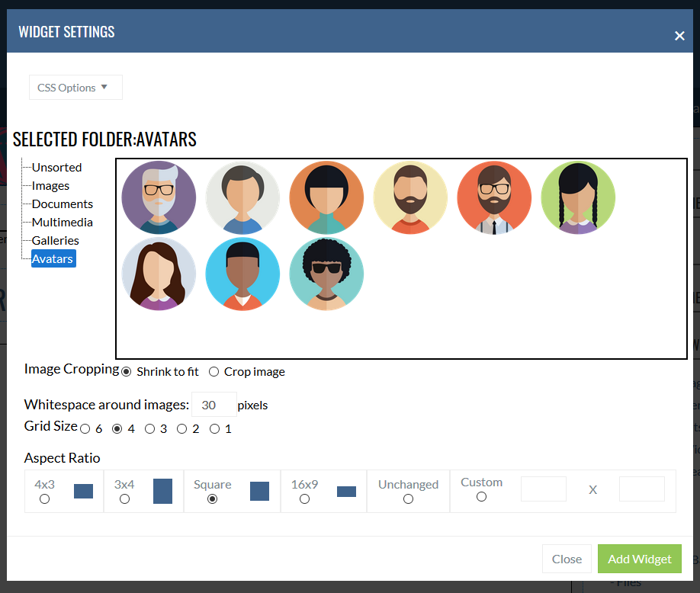
Task: Select the long brown hair woman avatar
Action: (159, 274)
